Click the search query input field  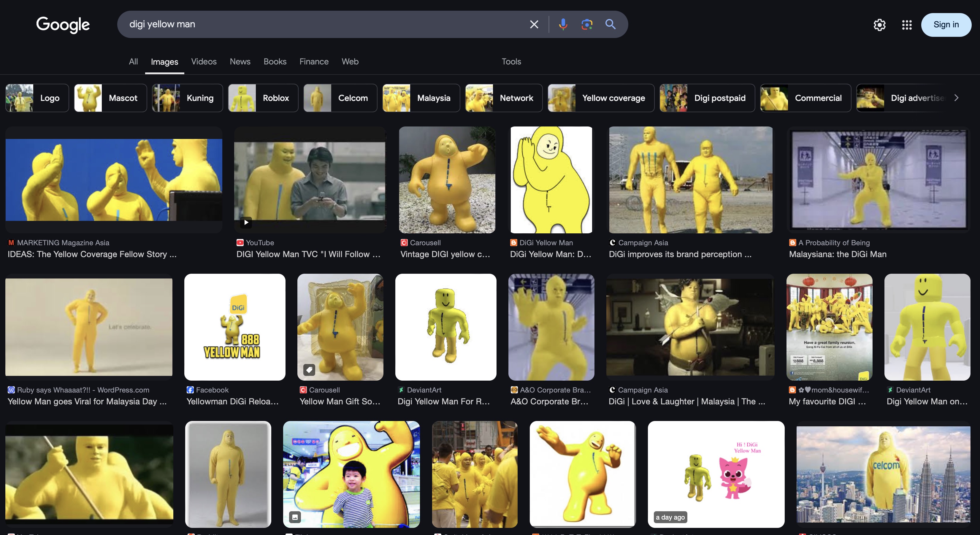coord(324,24)
